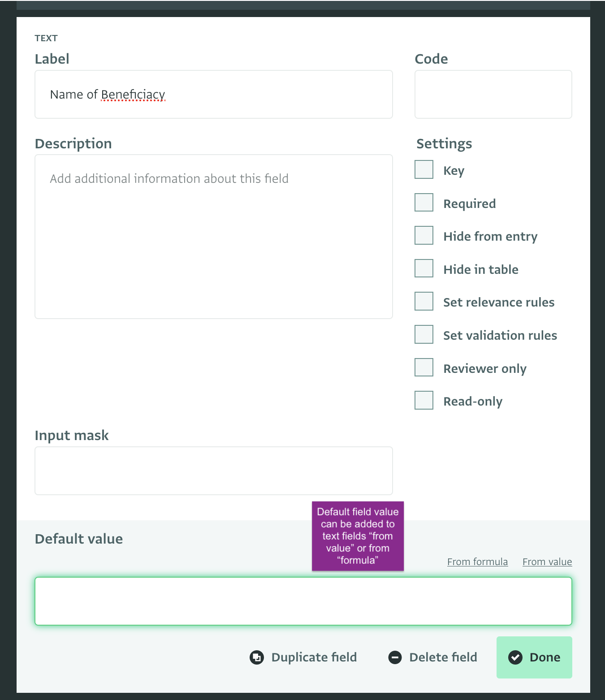Check Set validation rules
605x700 pixels.
pyautogui.click(x=423, y=334)
